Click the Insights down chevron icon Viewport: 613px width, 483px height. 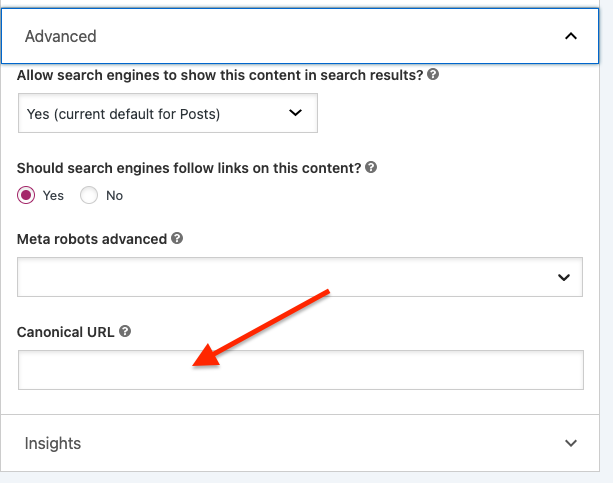[x=571, y=443]
